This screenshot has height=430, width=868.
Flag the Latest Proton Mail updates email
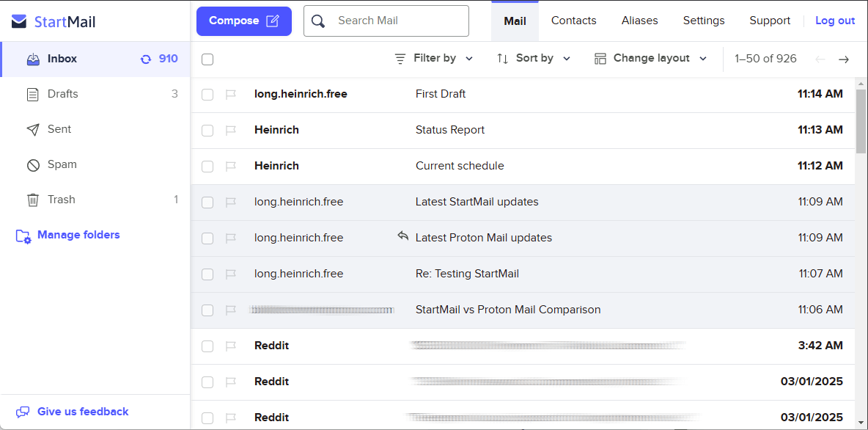pyautogui.click(x=231, y=238)
